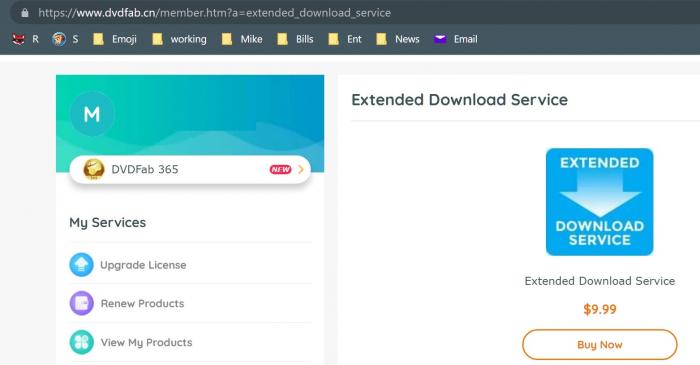
Task: Click the Extended Download Service image
Action: (600, 202)
